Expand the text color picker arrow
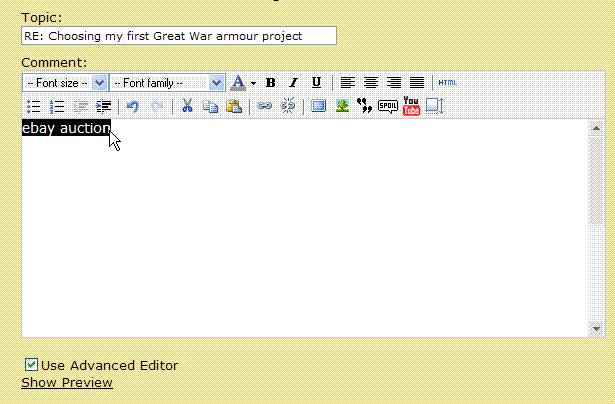 click(x=253, y=83)
